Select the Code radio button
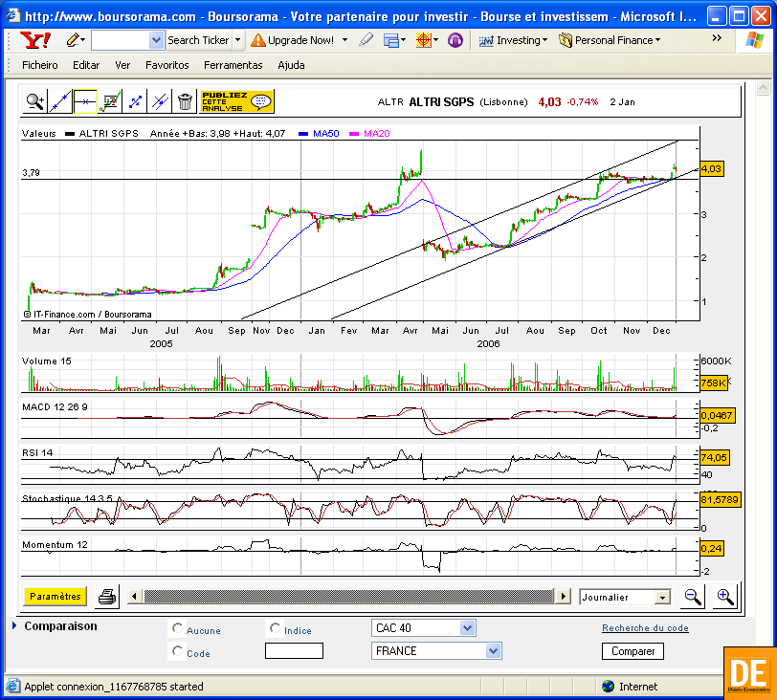The height and width of the screenshot is (700, 777). [x=177, y=651]
